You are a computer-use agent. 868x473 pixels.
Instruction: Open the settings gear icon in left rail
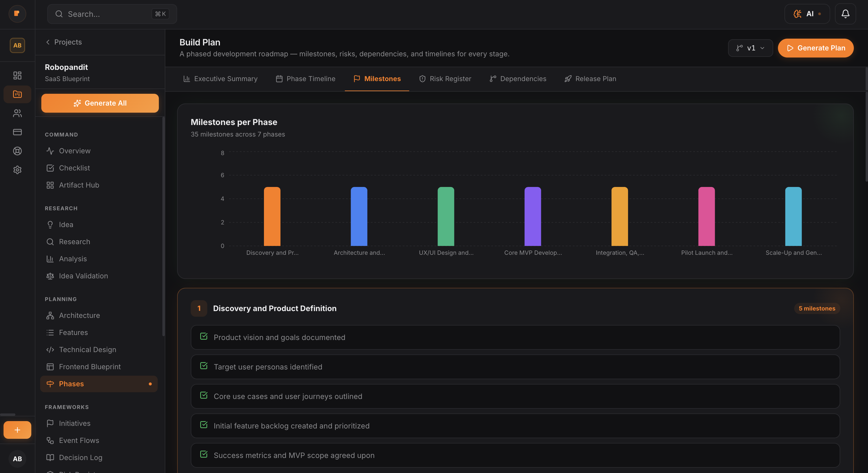point(17,170)
